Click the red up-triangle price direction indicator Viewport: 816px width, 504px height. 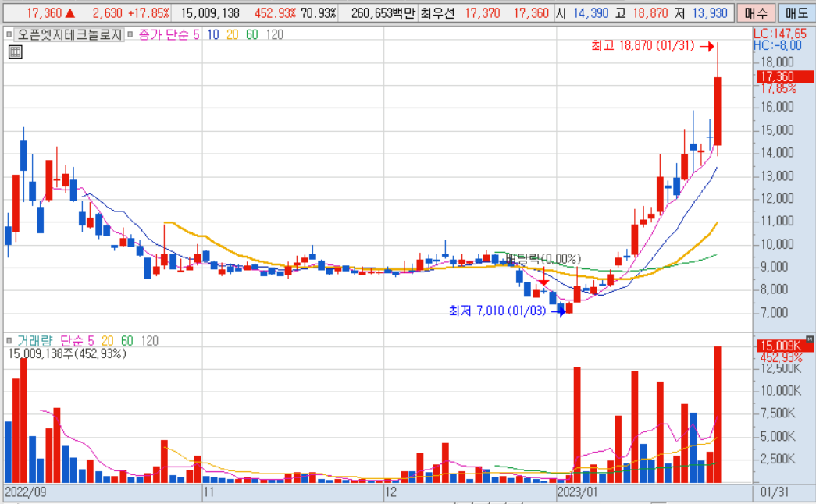click(70, 13)
